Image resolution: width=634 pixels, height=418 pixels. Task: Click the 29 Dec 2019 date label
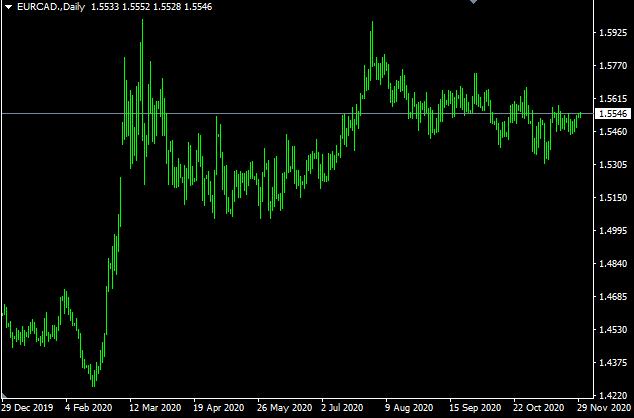27,407
